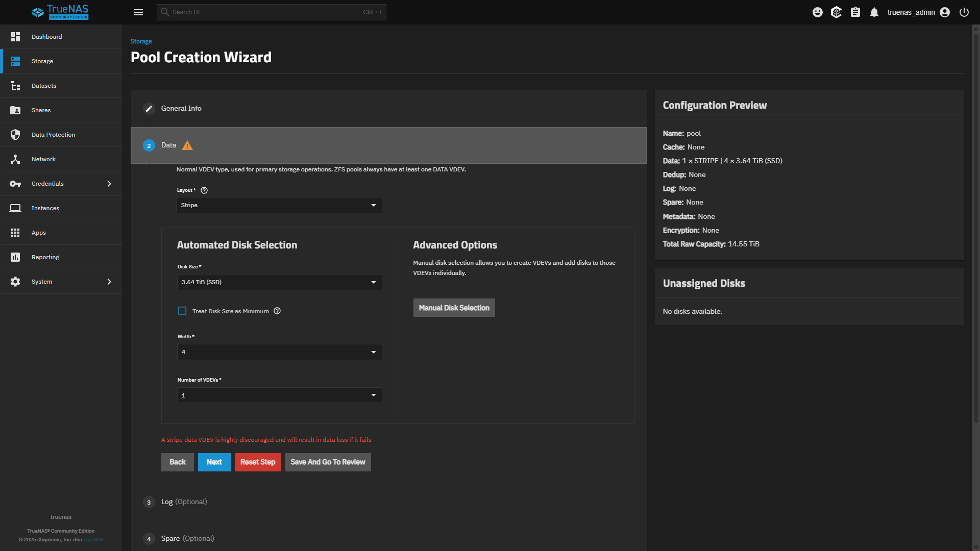Click the Manual Disk Selection button
980x551 pixels.
(454, 308)
